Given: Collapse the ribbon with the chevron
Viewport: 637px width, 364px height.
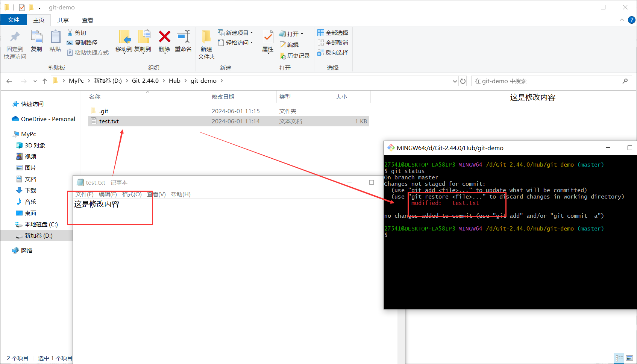Looking at the screenshot, I should [622, 20].
